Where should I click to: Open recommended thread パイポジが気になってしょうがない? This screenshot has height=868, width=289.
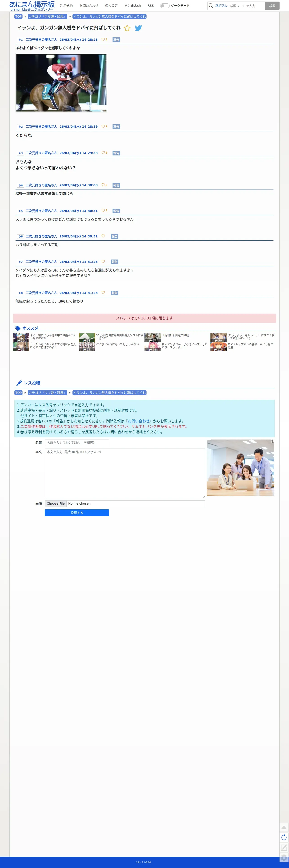tap(117, 344)
